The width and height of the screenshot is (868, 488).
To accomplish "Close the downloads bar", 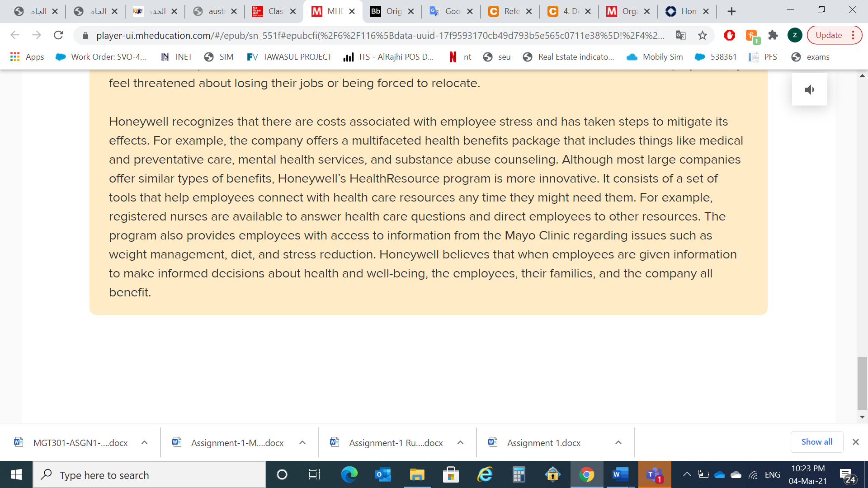I will (x=855, y=442).
